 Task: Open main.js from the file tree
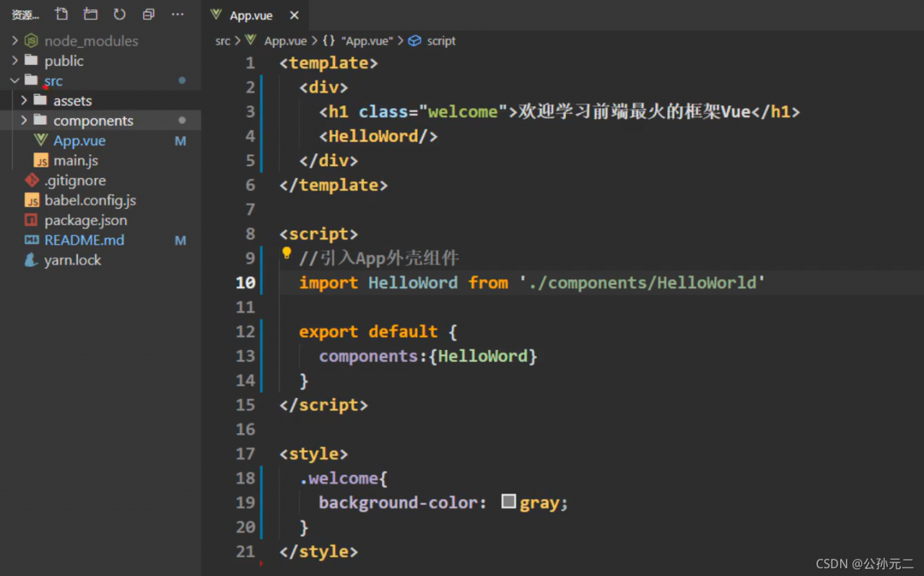point(75,161)
